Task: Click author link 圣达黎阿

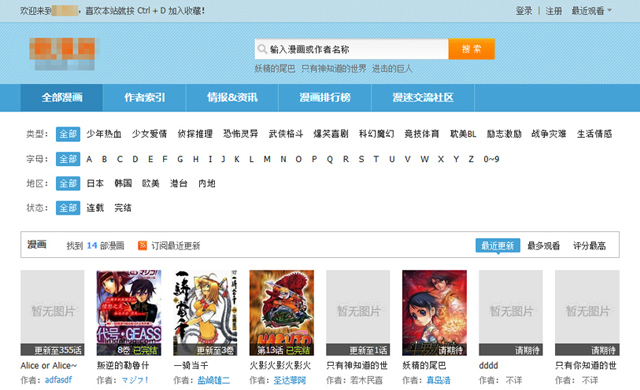Action: coord(289,380)
